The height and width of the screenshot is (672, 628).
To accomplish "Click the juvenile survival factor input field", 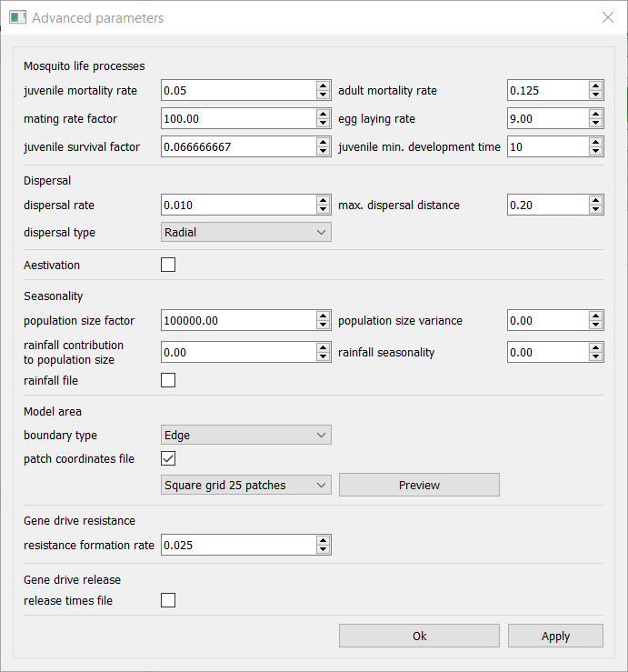I will point(237,146).
